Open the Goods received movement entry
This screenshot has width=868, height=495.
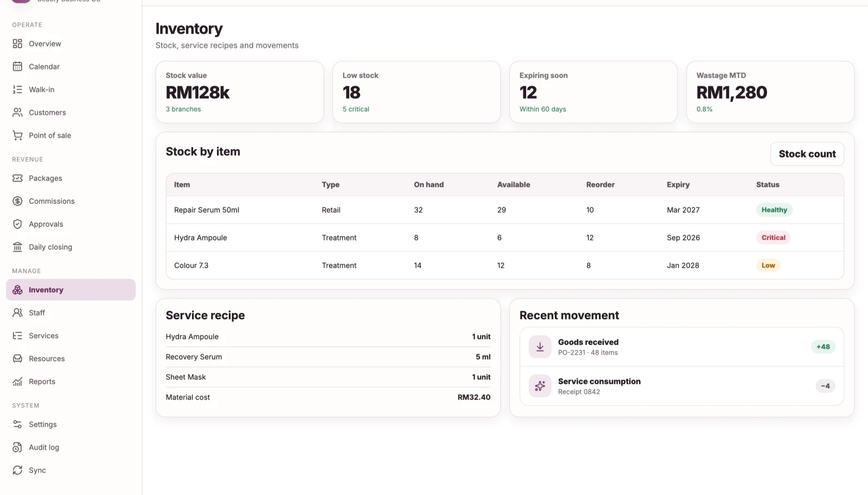(x=682, y=347)
